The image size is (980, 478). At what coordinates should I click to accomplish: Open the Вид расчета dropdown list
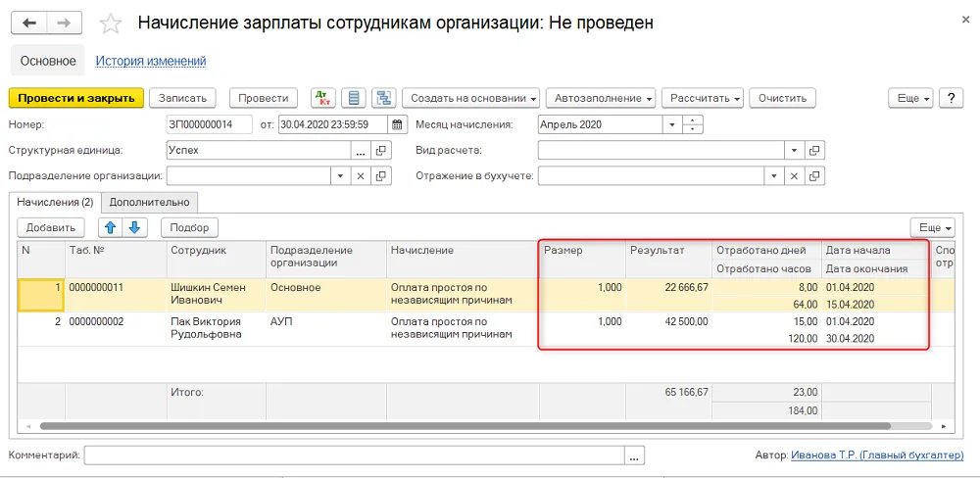(795, 151)
